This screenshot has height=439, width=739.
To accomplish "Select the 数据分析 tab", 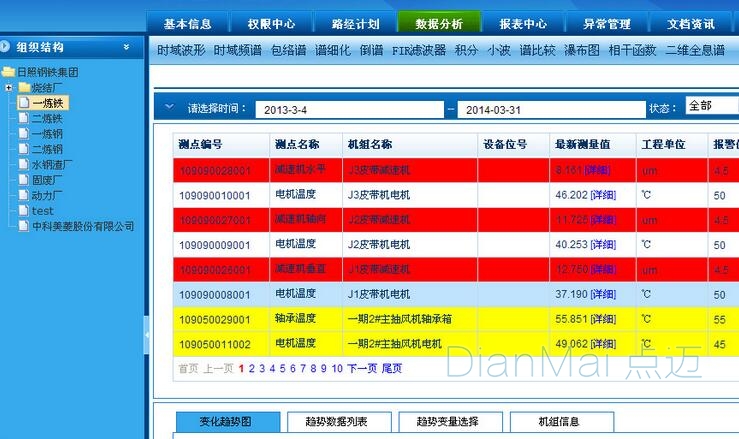I will (439, 23).
